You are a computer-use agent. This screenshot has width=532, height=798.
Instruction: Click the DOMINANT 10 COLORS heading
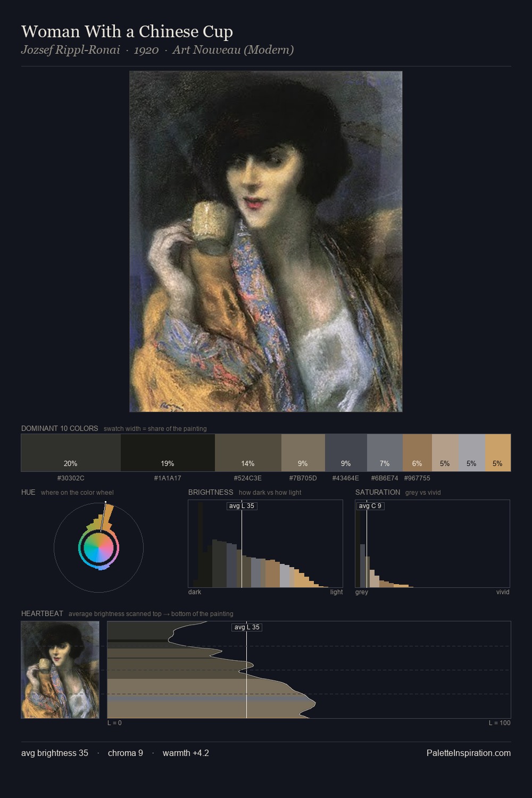point(60,428)
